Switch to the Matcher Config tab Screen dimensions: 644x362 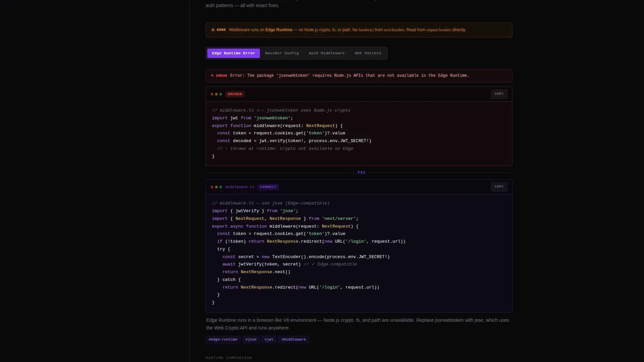pos(282,53)
